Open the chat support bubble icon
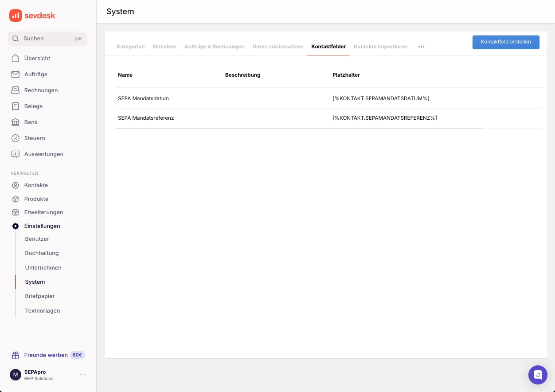Image resolution: width=555 pixels, height=392 pixels. [x=538, y=375]
